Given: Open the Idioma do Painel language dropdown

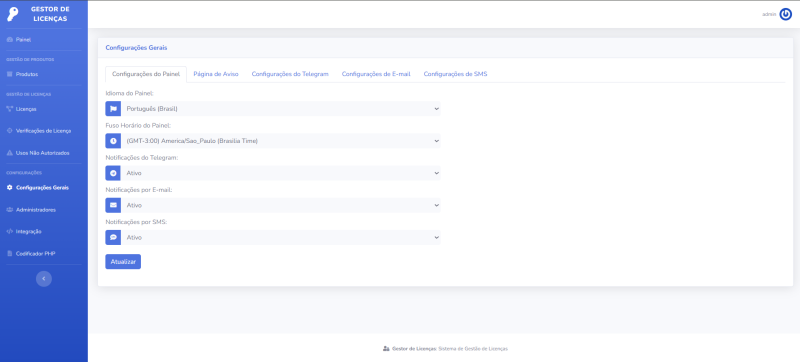Looking at the screenshot, I should pos(281,109).
